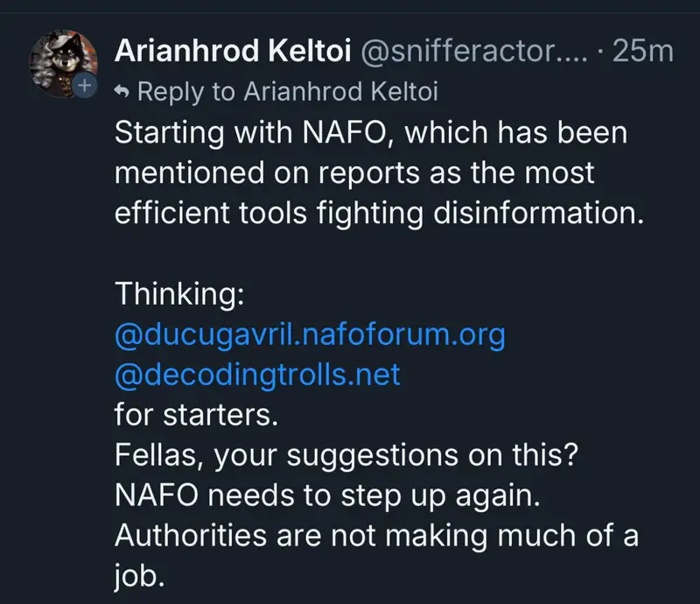700x604 pixels.
Task: Click "Fellas, your suggestions on this?" line
Action: (341, 453)
